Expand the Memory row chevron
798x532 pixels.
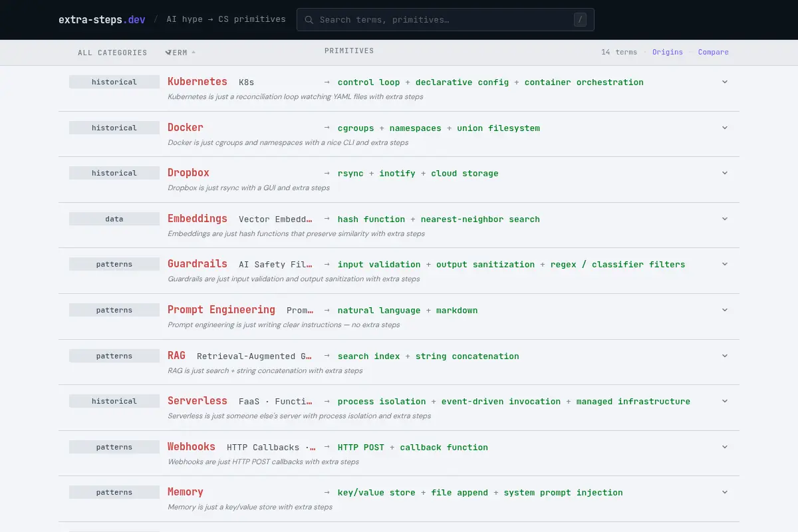point(725,492)
